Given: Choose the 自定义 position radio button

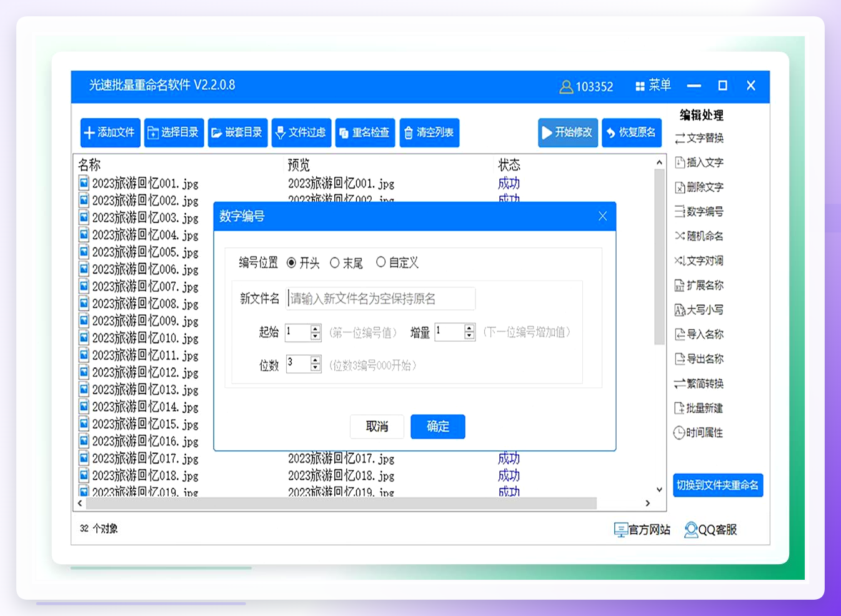Looking at the screenshot, I should click(x=381, y=262).
